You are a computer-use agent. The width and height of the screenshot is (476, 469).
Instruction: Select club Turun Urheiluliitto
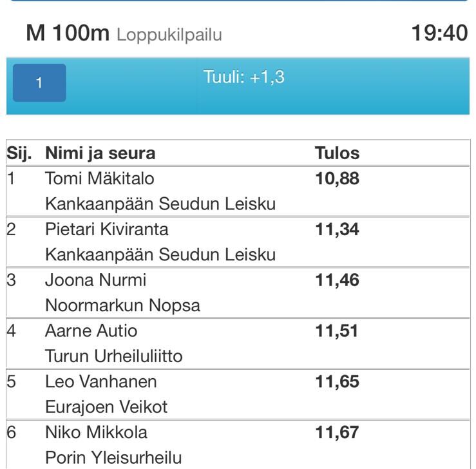[114, 356]
